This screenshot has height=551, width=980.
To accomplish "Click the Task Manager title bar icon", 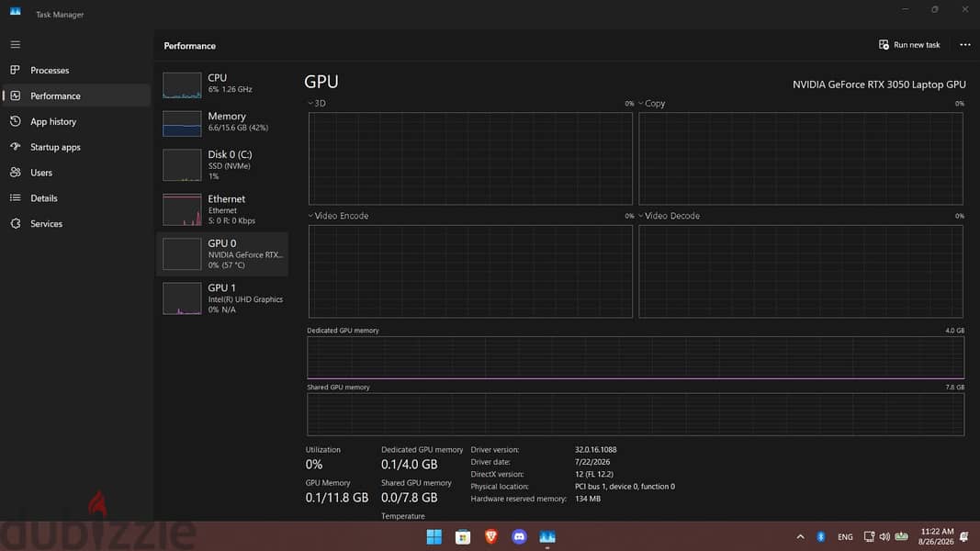I will 15,13.
